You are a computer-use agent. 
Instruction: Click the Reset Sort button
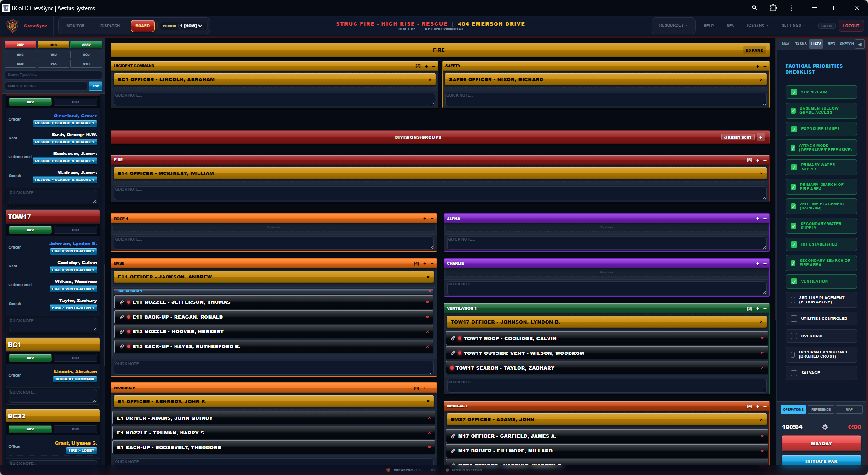[x=738, y=137]
